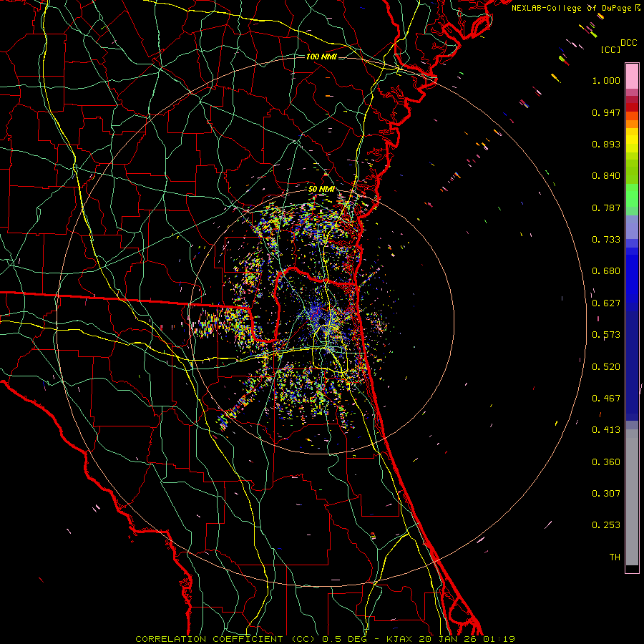The width and height of the screenshot is (644, 644).
Task: Click the 0.467 legend value
Action: [606, 399]
